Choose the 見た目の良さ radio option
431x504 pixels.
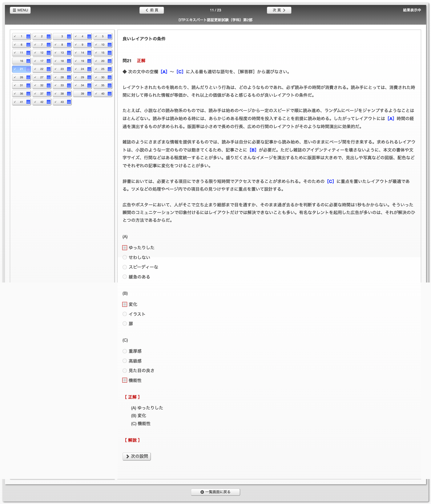(x=125, y=371)
